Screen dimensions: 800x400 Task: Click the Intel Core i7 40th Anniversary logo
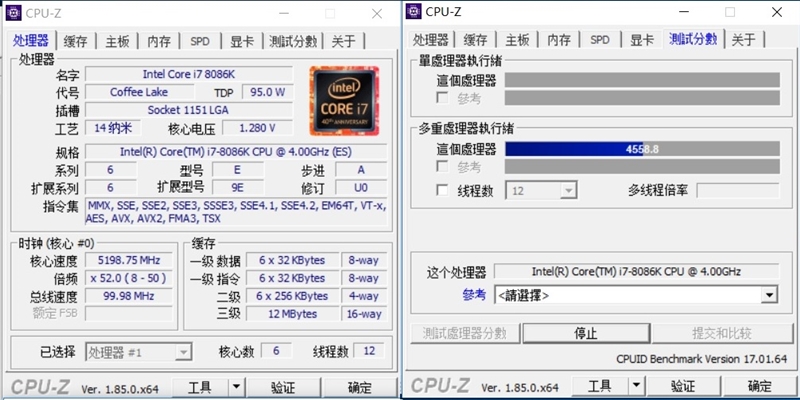(344, 101)
